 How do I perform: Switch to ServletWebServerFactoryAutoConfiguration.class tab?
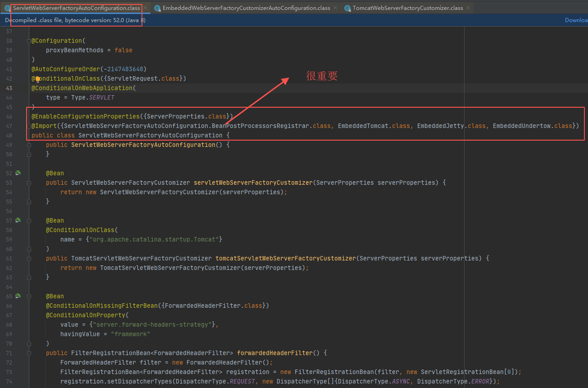tap(76, 8)
